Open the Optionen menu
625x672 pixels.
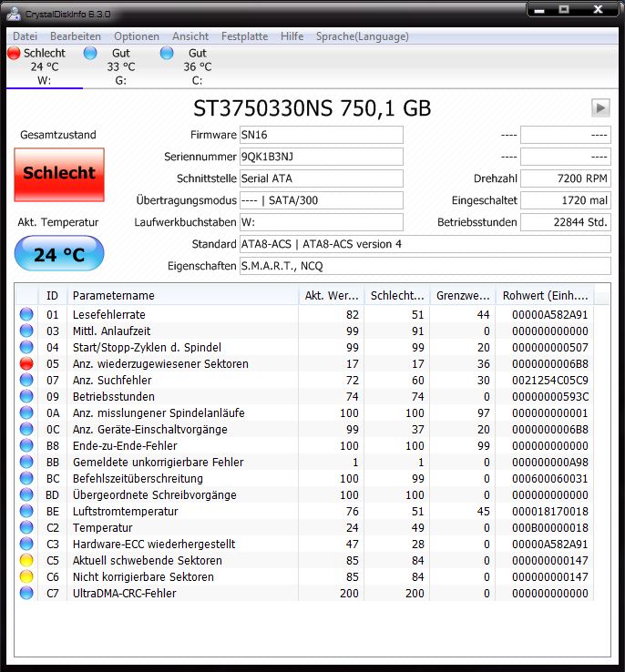137,36
